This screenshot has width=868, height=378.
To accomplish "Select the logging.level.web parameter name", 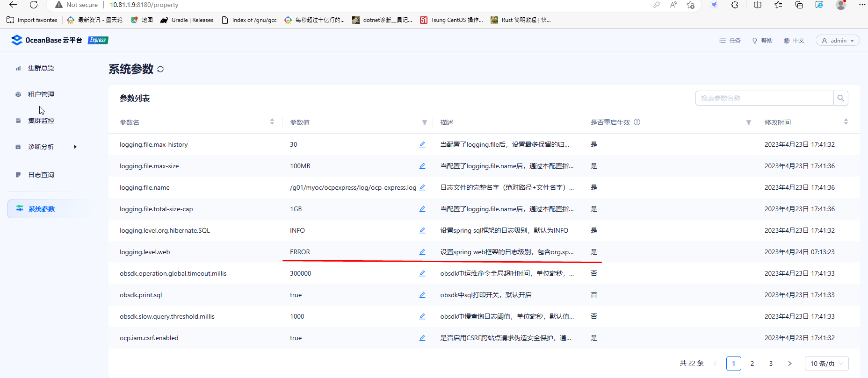I will tap(145, 252).
